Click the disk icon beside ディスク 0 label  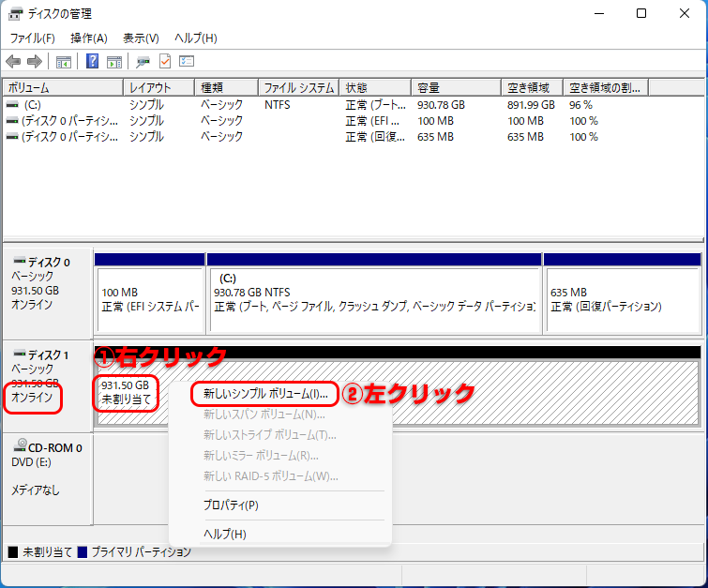point(20,261)
